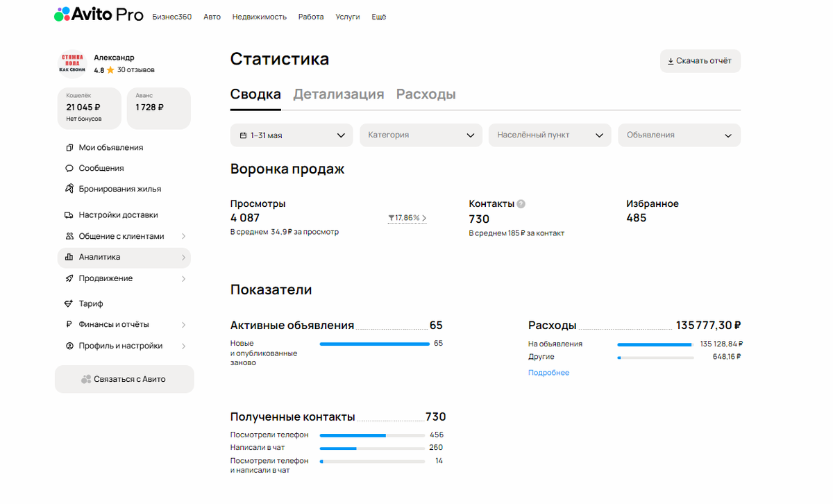Open Бизнес360 in top menu
Viewport: 833px width, 504px height.
click(x=172, y=17)
